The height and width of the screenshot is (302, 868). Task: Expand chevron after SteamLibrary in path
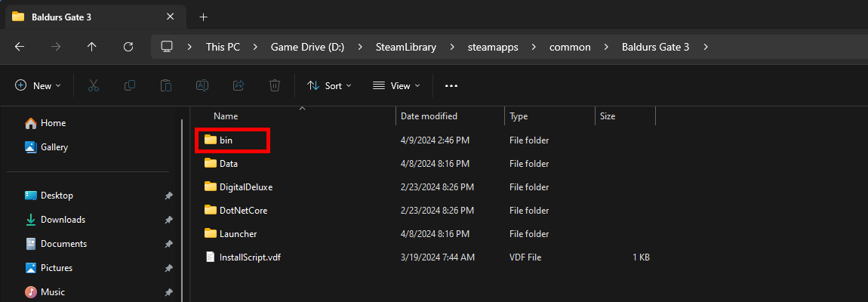click(451, 47)
